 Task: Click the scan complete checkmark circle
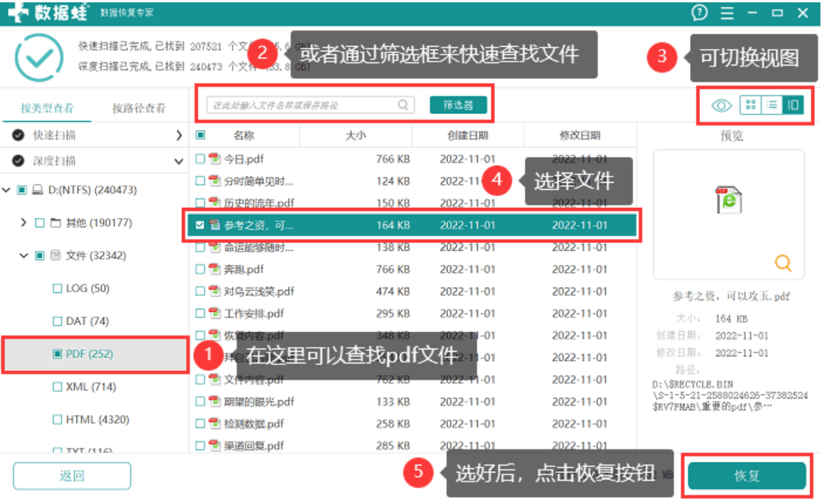(39, 57)
